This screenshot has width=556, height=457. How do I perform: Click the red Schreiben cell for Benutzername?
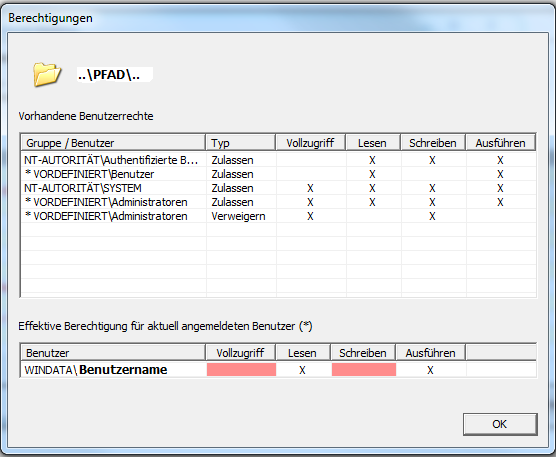[x=364, y=369]
